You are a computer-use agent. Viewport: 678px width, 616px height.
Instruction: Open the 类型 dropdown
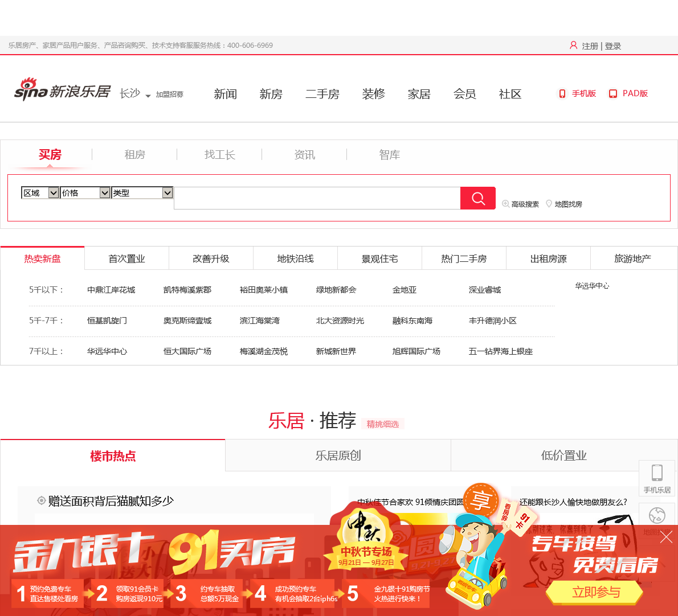tap(142, 192)
